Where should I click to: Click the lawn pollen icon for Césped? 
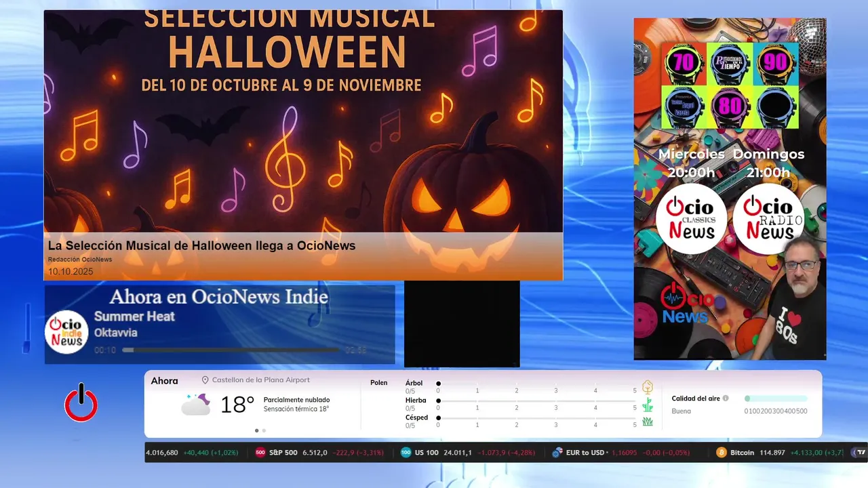pos(648,422)
